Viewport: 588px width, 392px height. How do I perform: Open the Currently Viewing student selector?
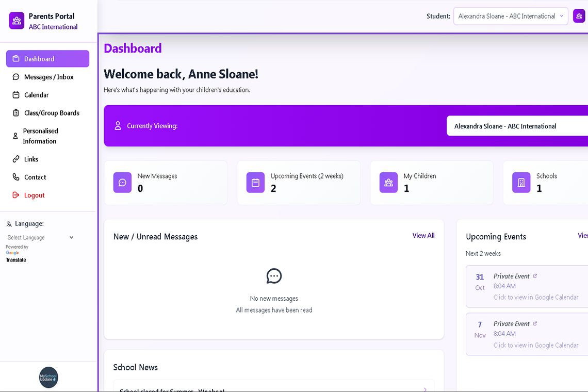(516, 126)
